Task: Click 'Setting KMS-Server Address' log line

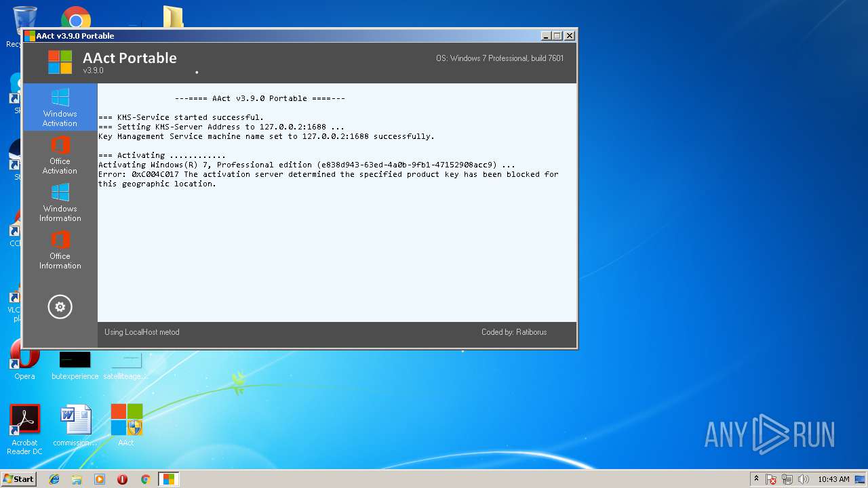Action: coord(221,127)
